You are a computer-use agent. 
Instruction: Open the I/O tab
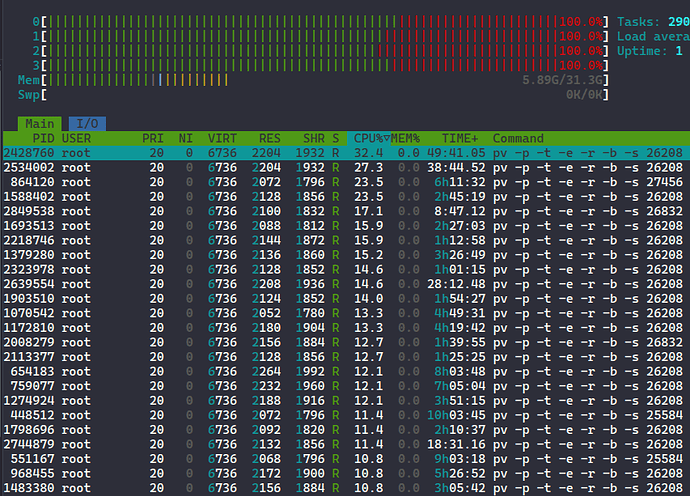click(x=87, y=124)
